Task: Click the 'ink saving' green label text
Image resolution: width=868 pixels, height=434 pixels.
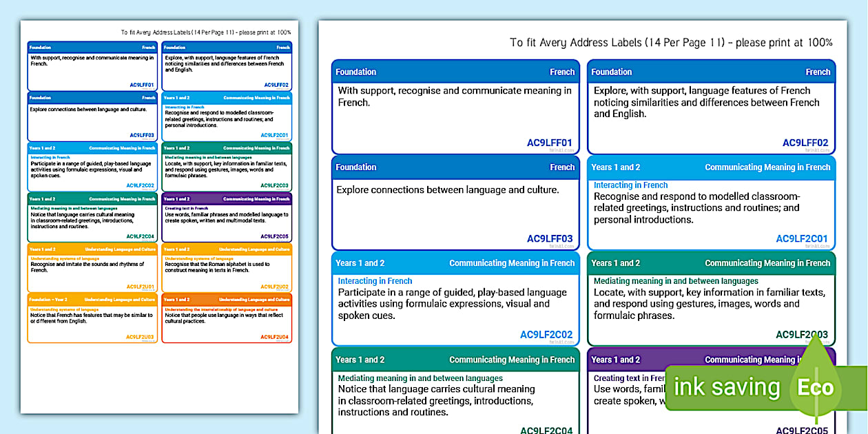Action: coord(727,387)
